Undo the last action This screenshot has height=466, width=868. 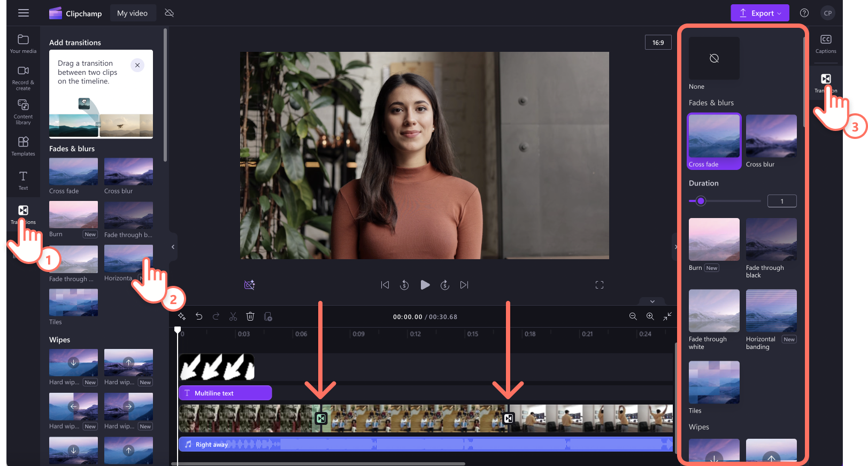coord(199,316)
